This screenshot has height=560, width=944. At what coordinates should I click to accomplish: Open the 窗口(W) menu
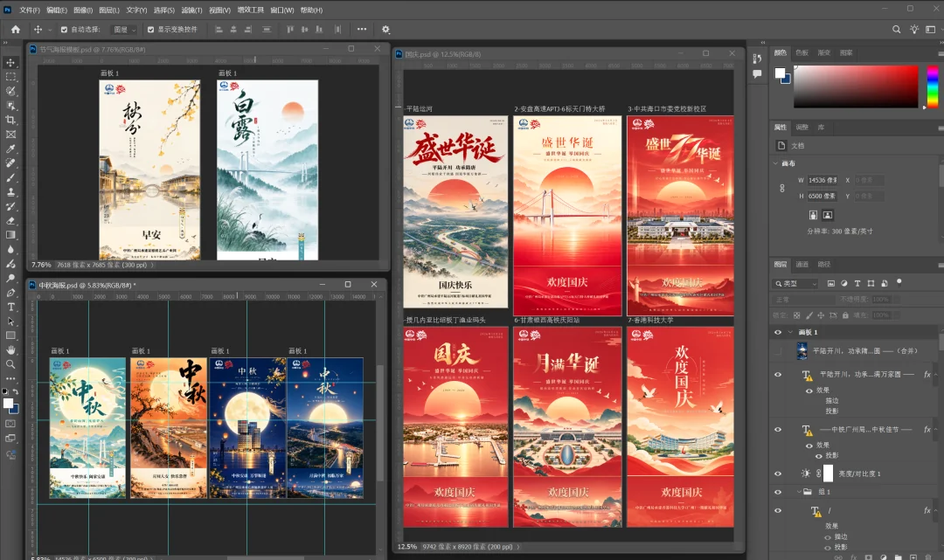[x=282, y=10]
